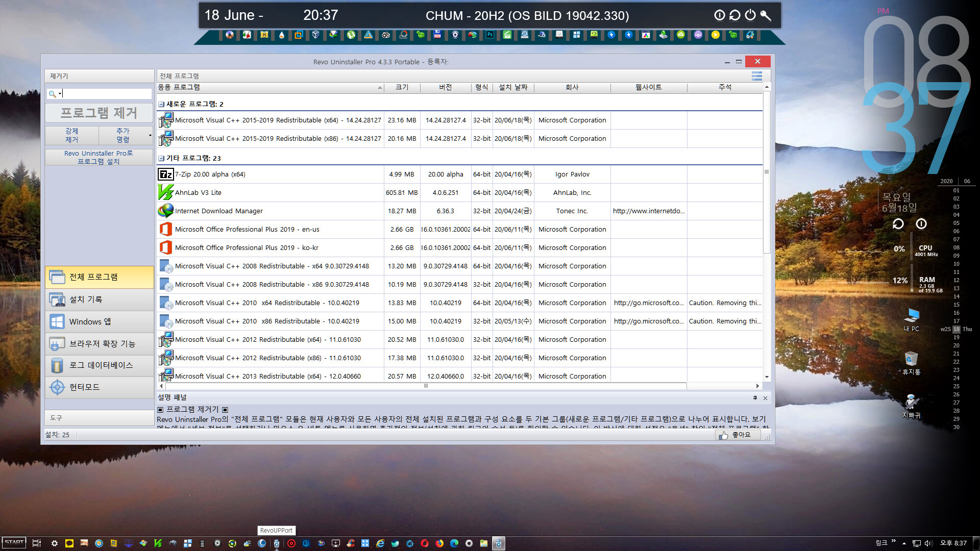The image size is (980, 551).
Task: Open the search options magnifier dropdown
Action: 54,94
